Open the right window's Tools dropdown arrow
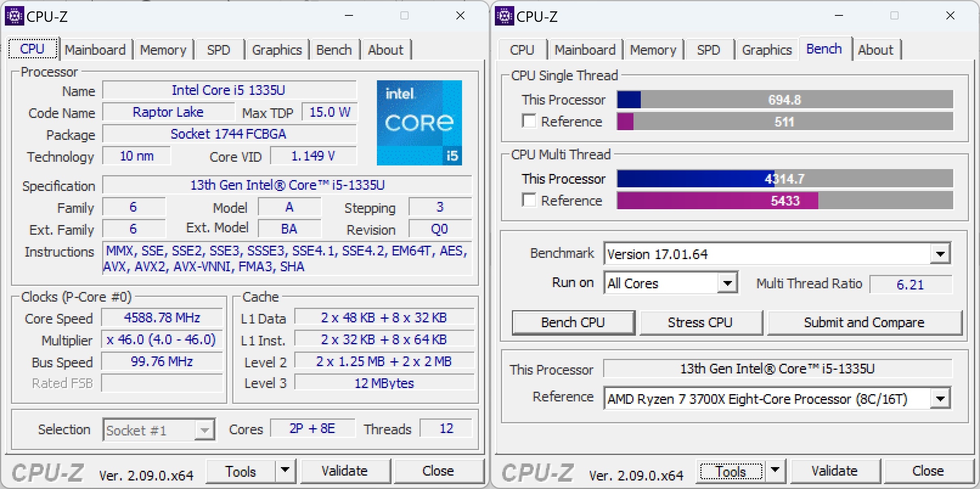Viewport: 980px width, 489px height. (775, 470)
